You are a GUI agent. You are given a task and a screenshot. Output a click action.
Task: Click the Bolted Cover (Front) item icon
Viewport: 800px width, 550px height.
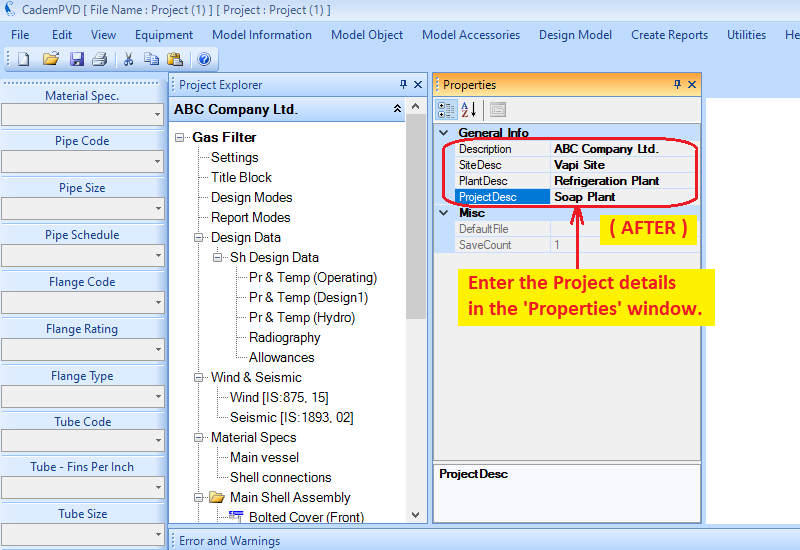pyautogui.click(x=236, y=516)
